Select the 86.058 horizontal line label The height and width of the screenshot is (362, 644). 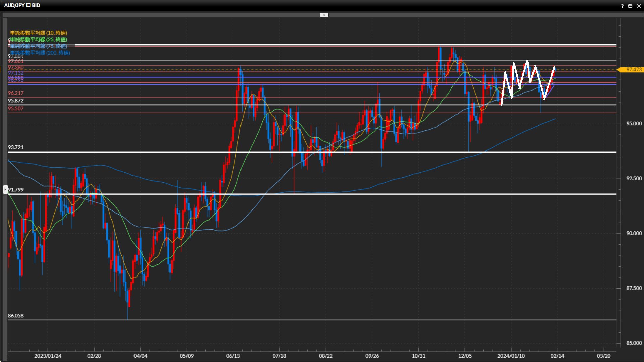tap(16, 316)
